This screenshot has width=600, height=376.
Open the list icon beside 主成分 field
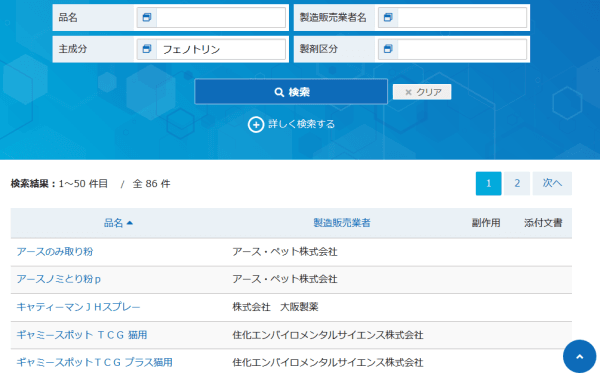(147, 49)
